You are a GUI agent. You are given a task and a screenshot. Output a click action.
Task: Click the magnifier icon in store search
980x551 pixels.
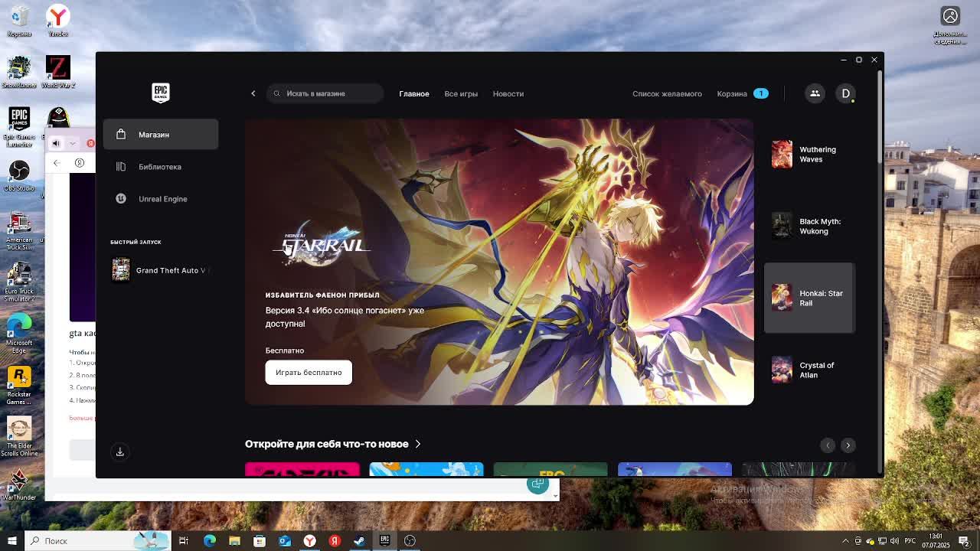pos(277,93)
